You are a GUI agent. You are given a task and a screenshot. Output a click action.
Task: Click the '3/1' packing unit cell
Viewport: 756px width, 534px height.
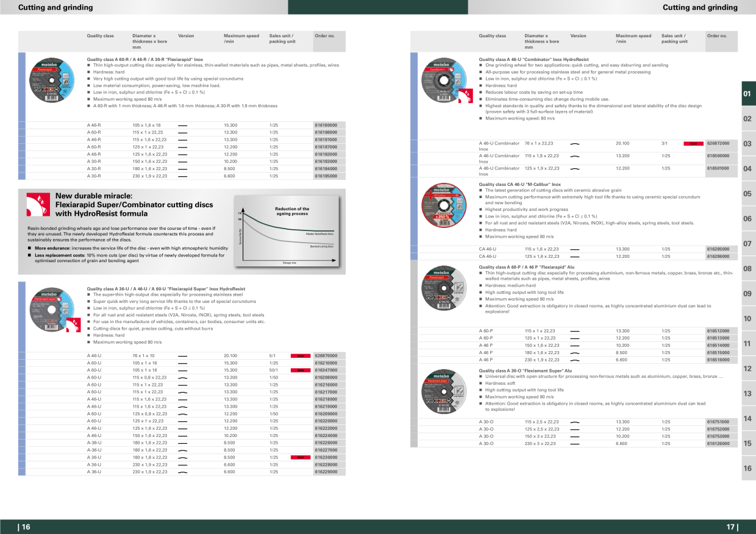pyautogui.click(x=665, y=144)
